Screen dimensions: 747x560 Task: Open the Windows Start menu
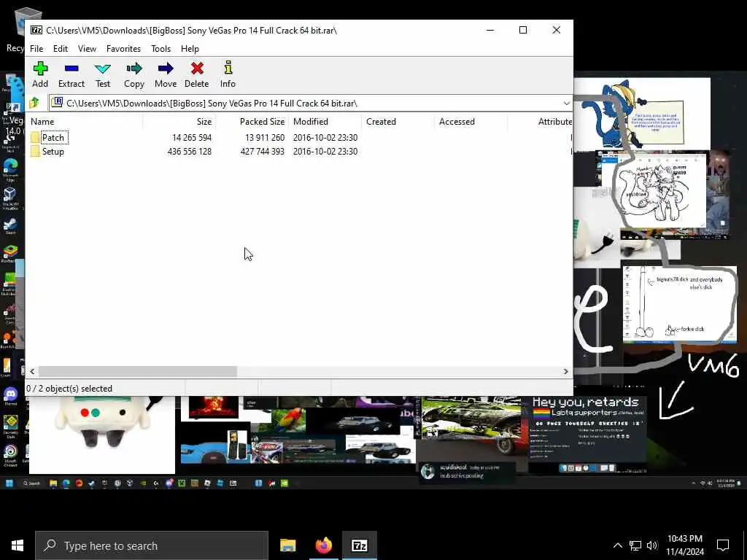click(x=18, y=545)
